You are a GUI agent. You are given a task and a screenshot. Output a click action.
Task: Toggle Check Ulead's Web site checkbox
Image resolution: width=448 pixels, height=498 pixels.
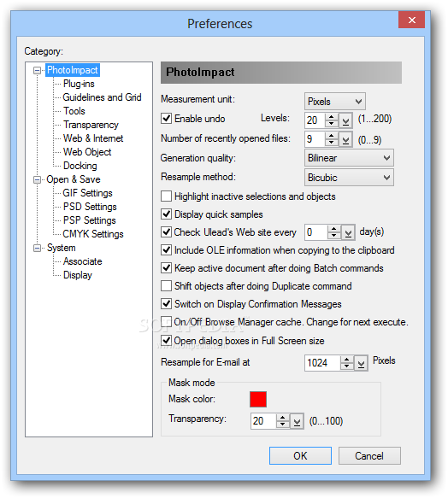pyautogui.click(x=167, y=231)
